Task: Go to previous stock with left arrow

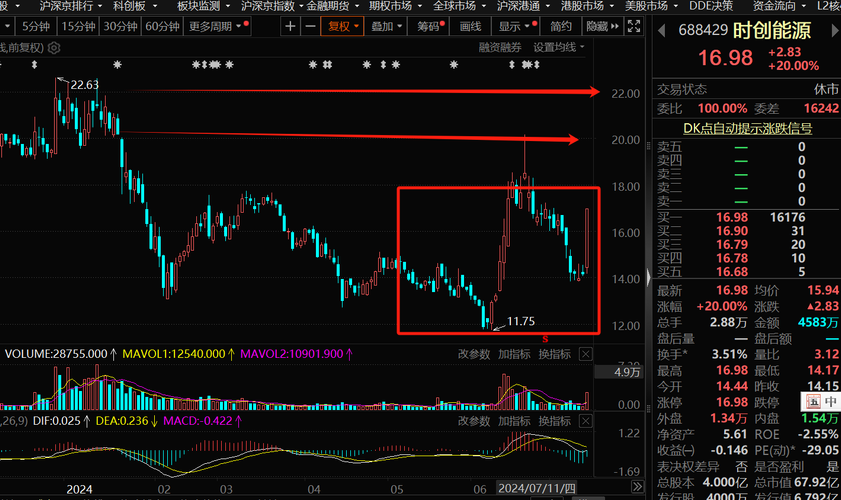Action: click(662, 31)
